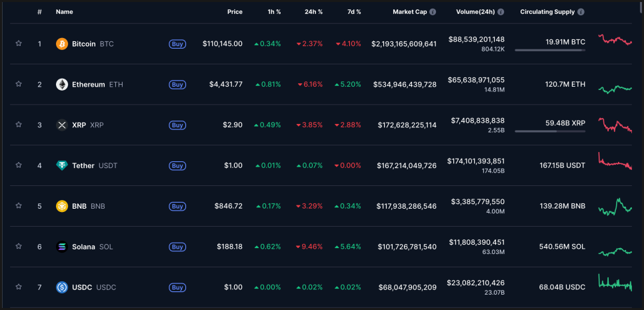Show Circulating Supply info tooltip icon

click(581, 12)
